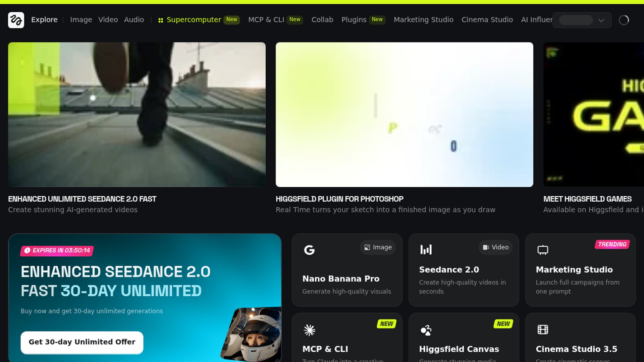Open the Photoshop plugin banner thumbnail

coord(405,114)
